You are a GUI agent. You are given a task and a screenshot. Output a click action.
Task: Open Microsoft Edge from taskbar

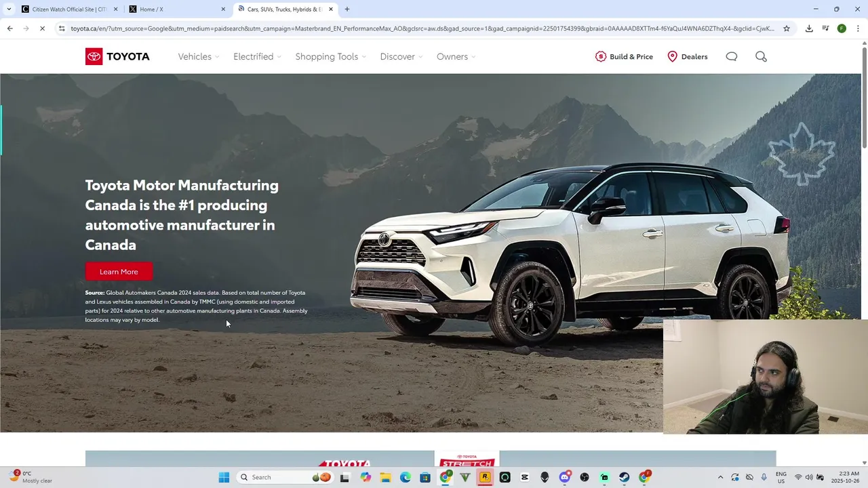(405, 477)
